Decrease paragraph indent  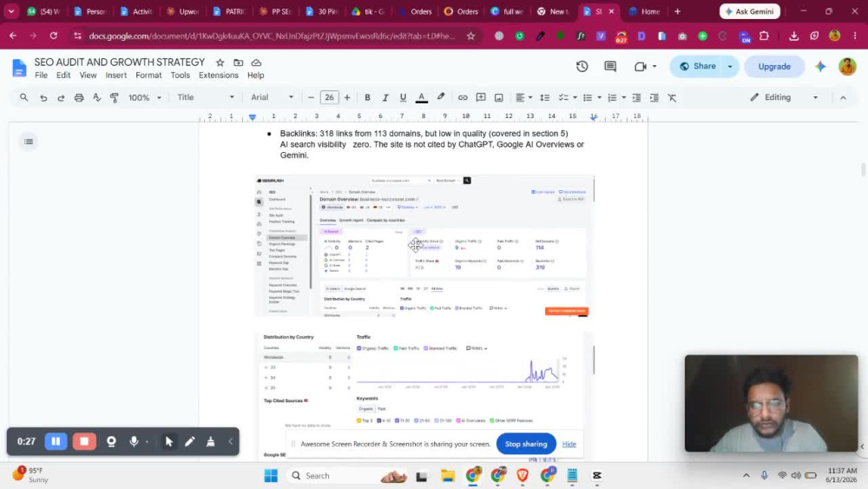click(x=636, y=97)
